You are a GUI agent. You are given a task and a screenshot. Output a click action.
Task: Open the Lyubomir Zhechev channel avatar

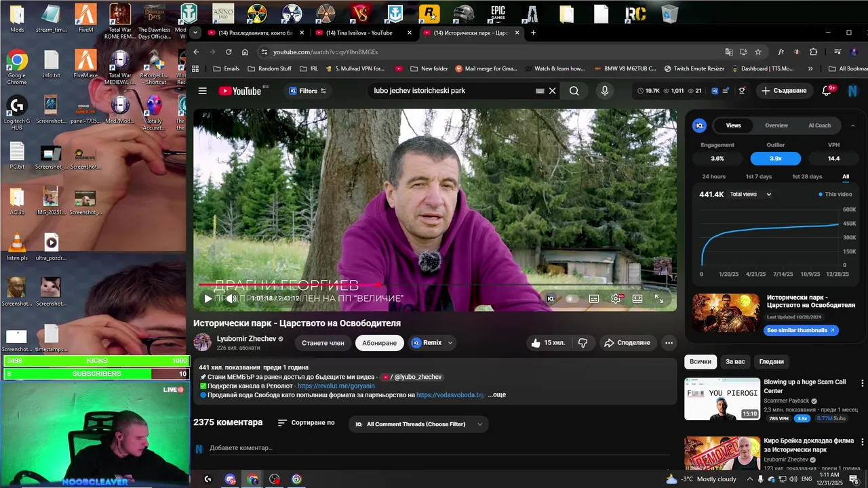tap(202, 342)
